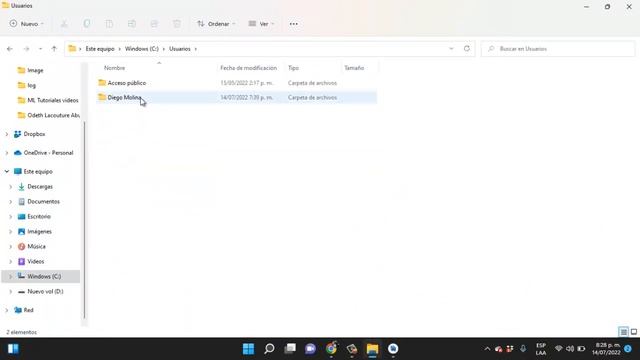Open Escritorio in the sidebar

tap(39, 216)
